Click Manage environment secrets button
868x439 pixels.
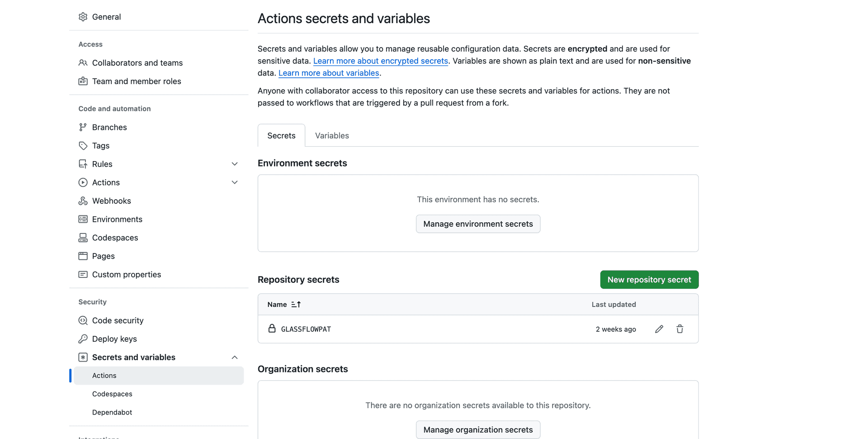(478, 224)
